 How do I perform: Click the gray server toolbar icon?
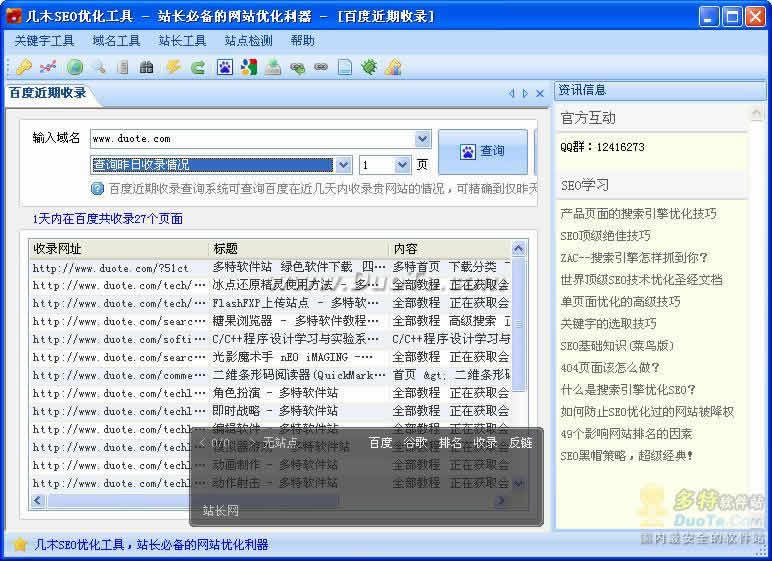(123, 66)
